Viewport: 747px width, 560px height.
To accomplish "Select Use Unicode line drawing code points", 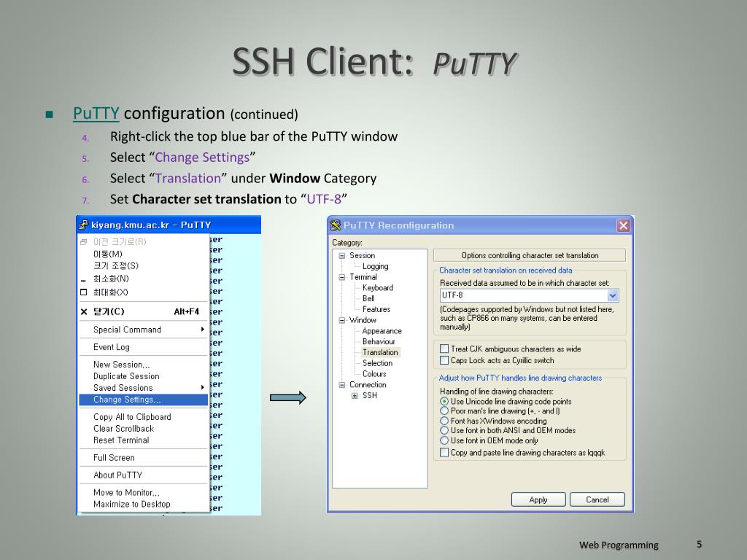I will pyautogui.click(x=444, y=402).
